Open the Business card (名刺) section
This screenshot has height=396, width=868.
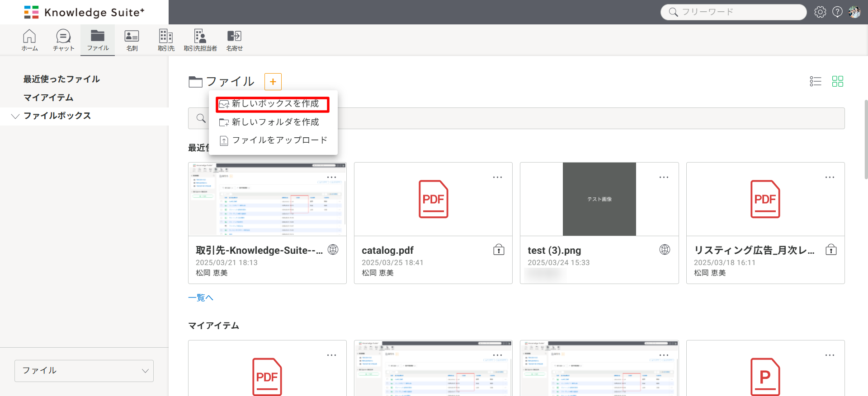(132, 40)
